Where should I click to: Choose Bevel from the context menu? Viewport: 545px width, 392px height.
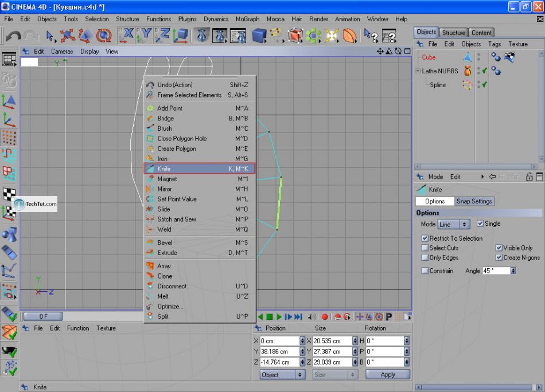tap(199, 242)
